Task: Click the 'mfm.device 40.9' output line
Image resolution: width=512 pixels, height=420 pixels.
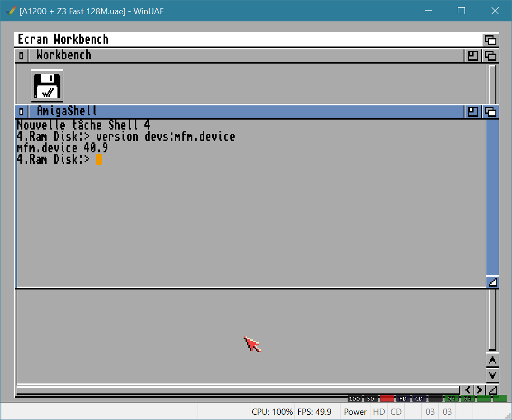Action: pos(62,148)
